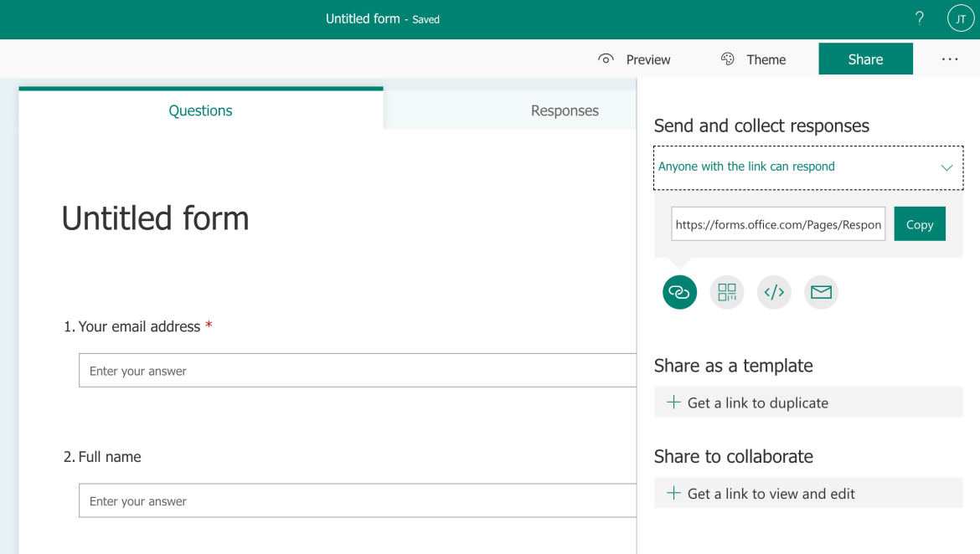Select the 'Untitled form' heading in the form
This screenshot has width=980, height=554.
pos(155,218)
